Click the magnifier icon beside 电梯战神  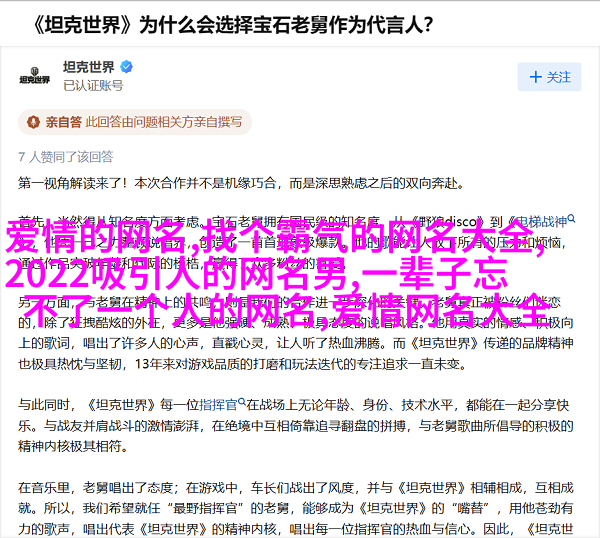coord(571,218)
